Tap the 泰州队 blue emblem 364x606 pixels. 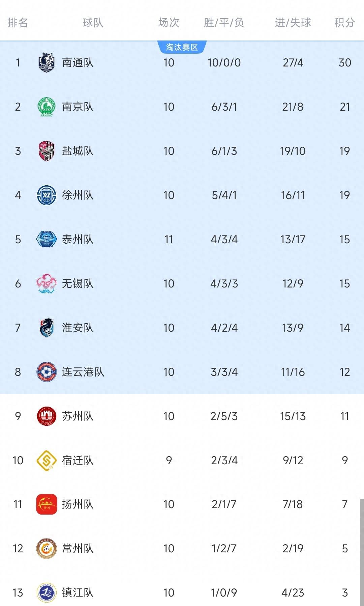tap(47, 239)
